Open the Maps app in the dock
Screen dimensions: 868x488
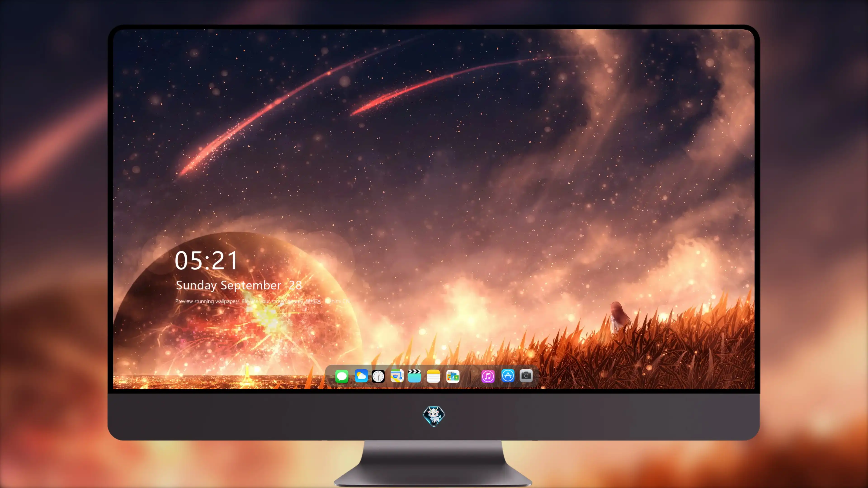tap(397, 376)
